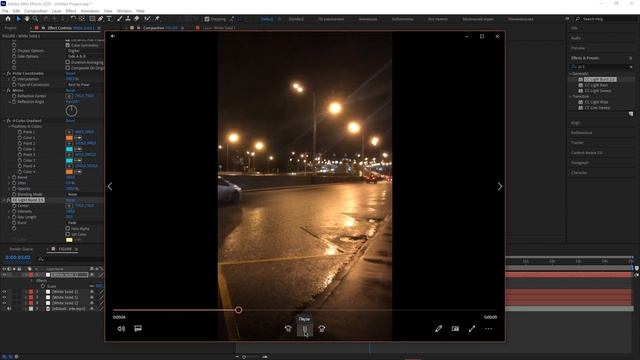Select the Eraser tool
640x360 pixels.
(x=137, y=19)
